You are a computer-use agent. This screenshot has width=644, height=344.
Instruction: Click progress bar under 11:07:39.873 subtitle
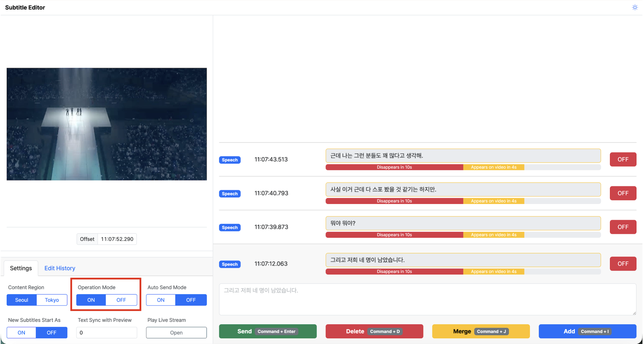click(x=463, y=235)
